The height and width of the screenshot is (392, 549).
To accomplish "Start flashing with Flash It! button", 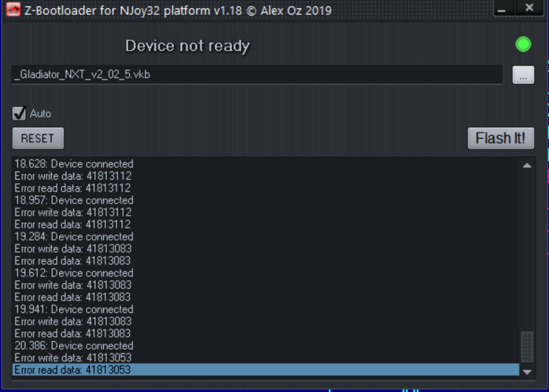I will click(x=501, y=138).
